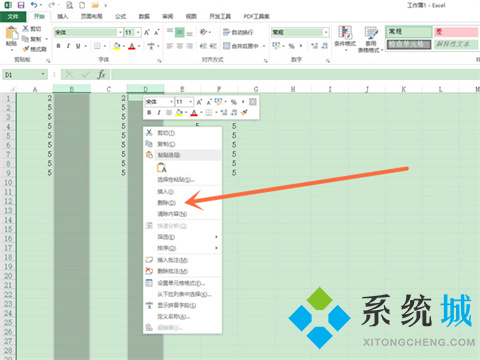Choose Copy (复制) in context menu
This screenshot has height=360, width=480.
pos(182,144)
